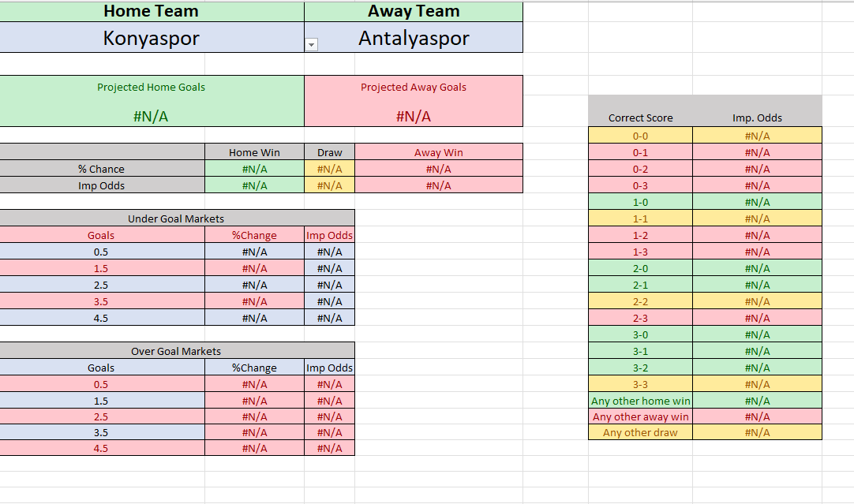Select the Away Win column header
854x504 pixels.
[439, 152]
